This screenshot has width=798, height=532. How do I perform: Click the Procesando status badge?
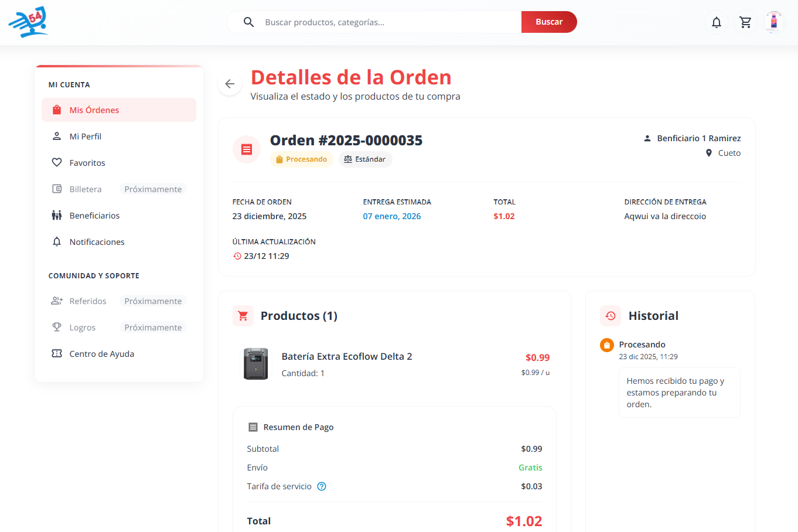302,159
